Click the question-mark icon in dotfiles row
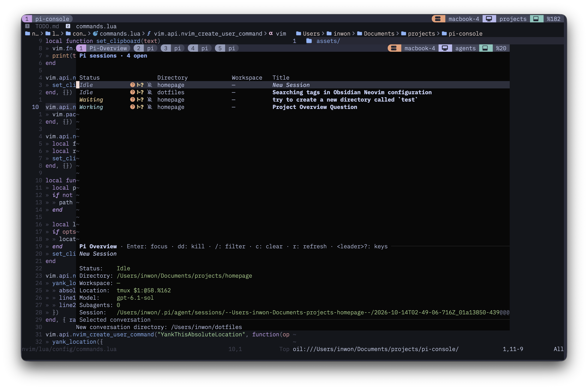588x389 pixels. [x=133, y=92]
